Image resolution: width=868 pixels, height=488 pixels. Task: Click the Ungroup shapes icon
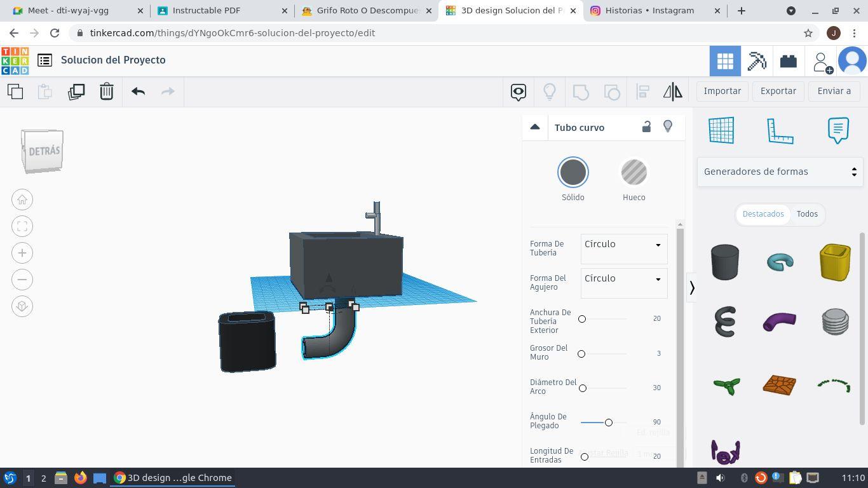click(x=612, y=91)
